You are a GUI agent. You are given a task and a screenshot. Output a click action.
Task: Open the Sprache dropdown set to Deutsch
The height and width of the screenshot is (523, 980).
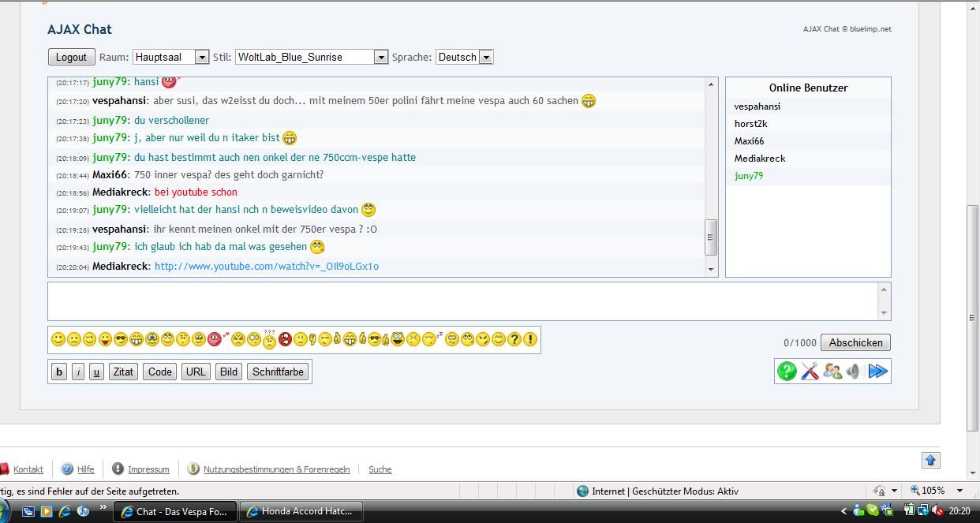click(x=464, y=57)
